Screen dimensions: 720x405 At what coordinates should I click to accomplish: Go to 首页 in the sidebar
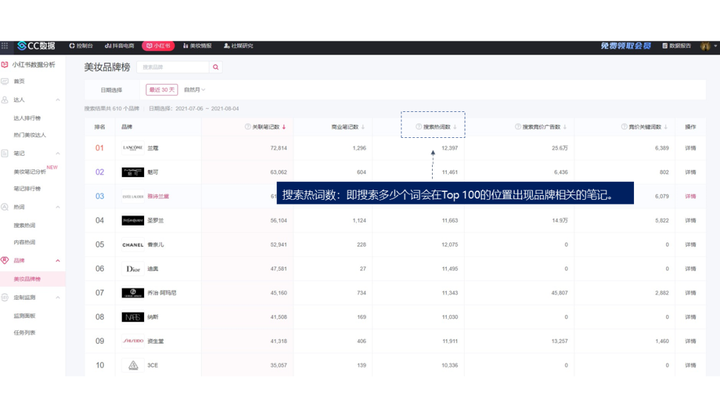(19, 81)
